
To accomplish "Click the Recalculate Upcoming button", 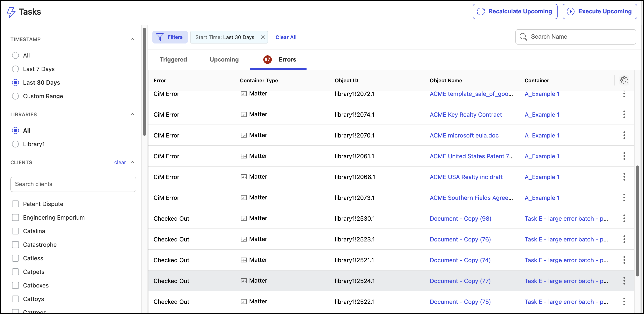I will (x=515, y=11).
